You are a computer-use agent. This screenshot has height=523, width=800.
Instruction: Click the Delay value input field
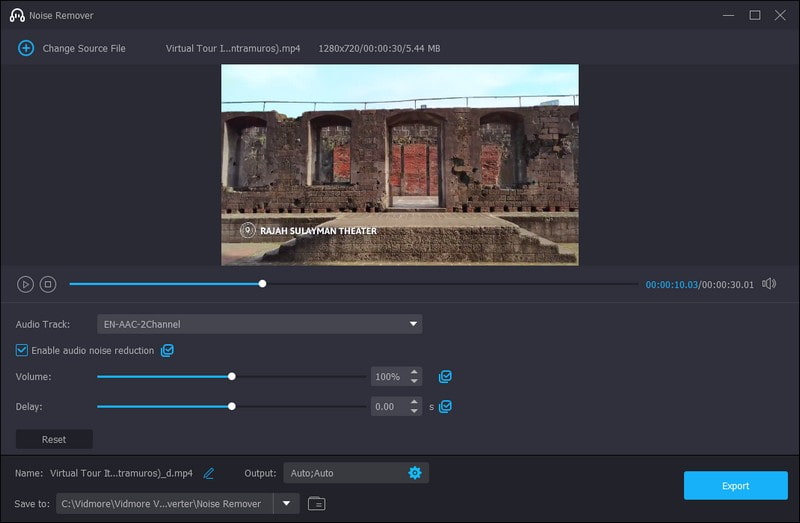[388, 407]
